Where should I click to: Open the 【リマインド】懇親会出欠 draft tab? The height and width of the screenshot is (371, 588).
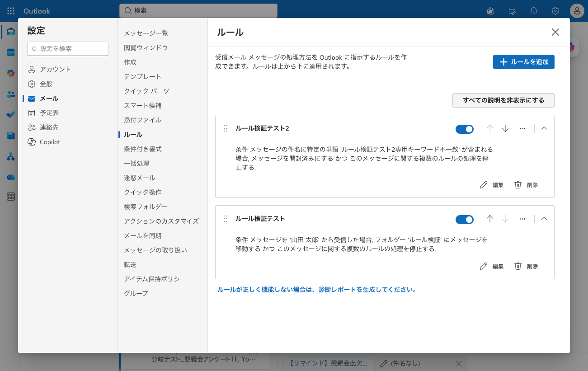(x=328, y=363)
